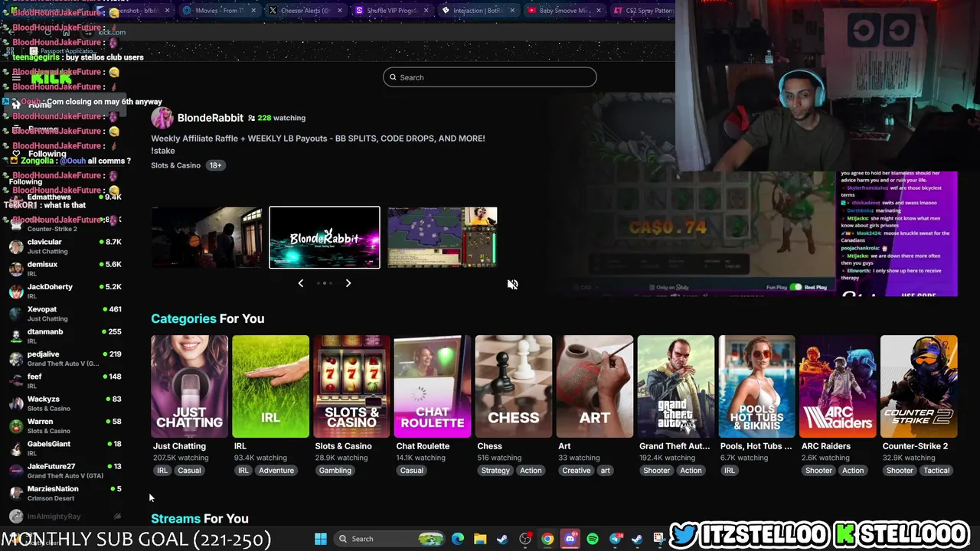This screenshot has height=551, width=980.
Task: Click the Creative tag under Art
Action: pyautogui.click(x=576, y=471)
